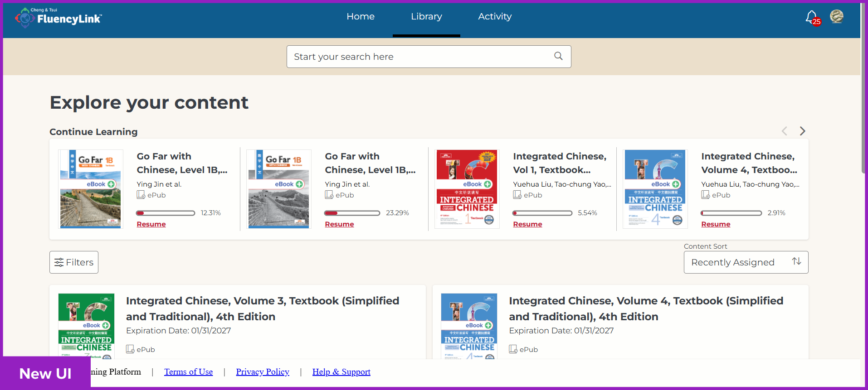Click the 2.91% progress bar
The image size is (868, 390).
click(731, 213)
